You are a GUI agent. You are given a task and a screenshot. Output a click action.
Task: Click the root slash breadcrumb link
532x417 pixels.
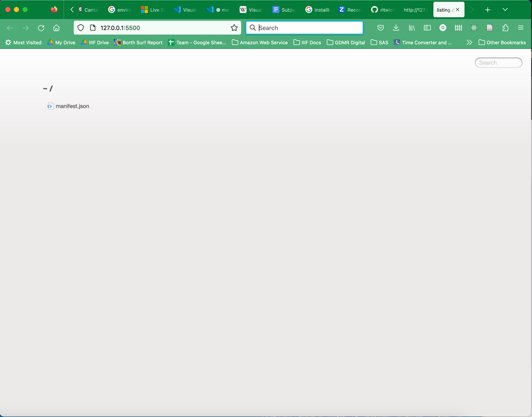(51, 89)
